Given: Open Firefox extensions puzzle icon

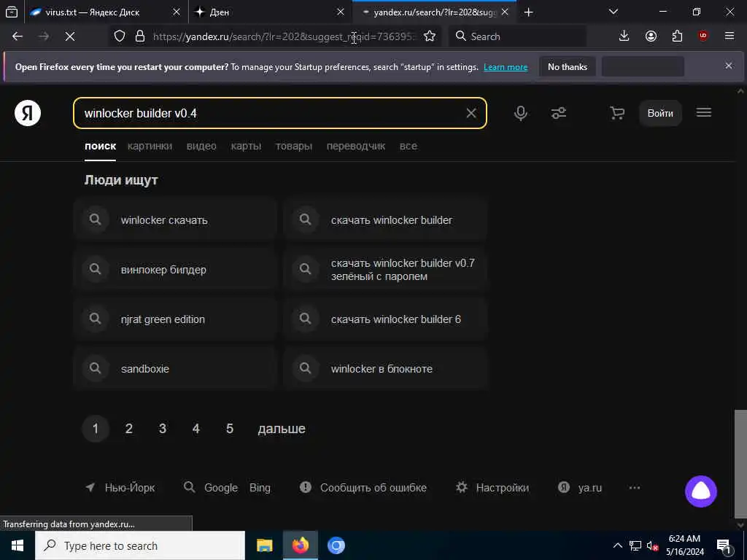Looking at the screenshot, I should [x=677, y=36].
